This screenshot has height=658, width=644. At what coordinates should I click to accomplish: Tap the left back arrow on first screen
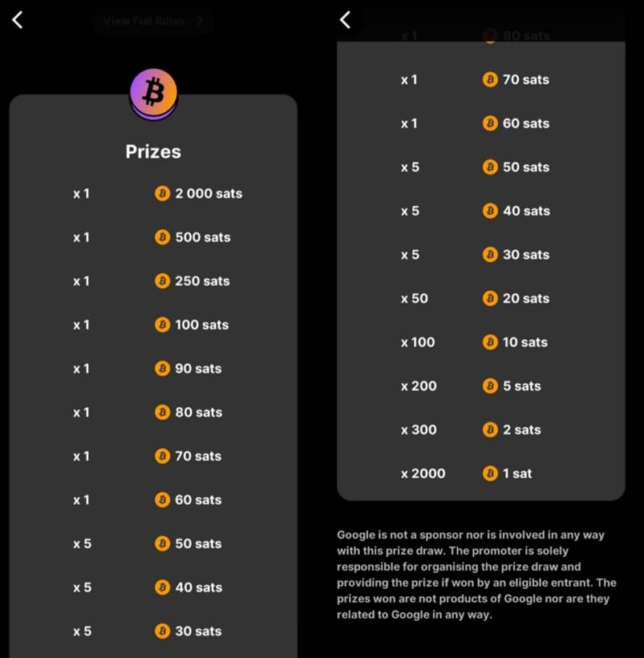(x=17, y=19)
